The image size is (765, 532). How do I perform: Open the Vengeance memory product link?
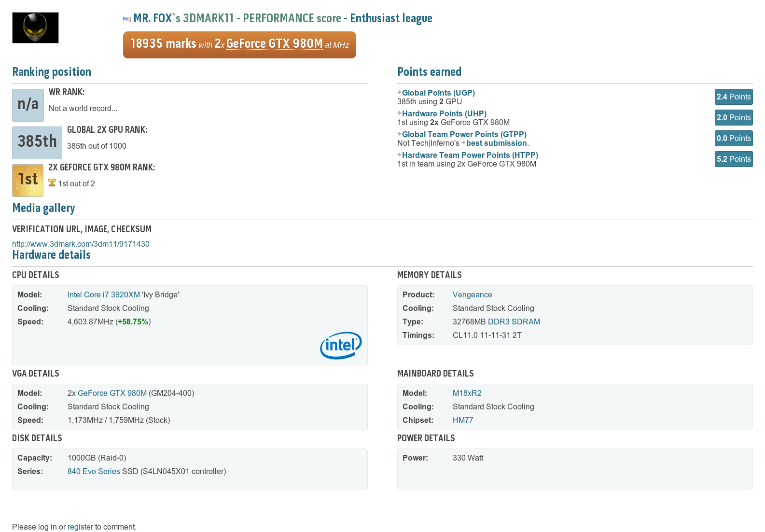click(472, 294)
